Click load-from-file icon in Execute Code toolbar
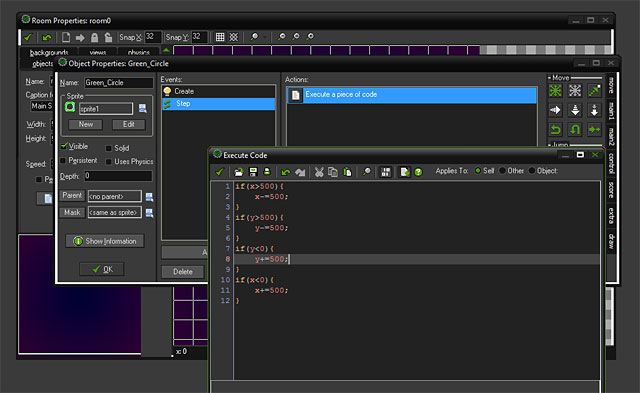640x393 pixels. click(238, 172)
